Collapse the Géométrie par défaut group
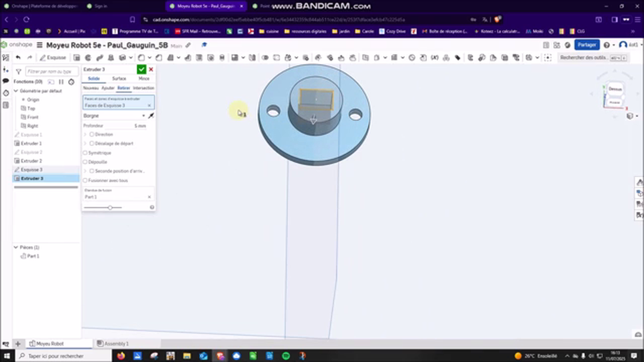The image size is (644, 362). point(16,90)
